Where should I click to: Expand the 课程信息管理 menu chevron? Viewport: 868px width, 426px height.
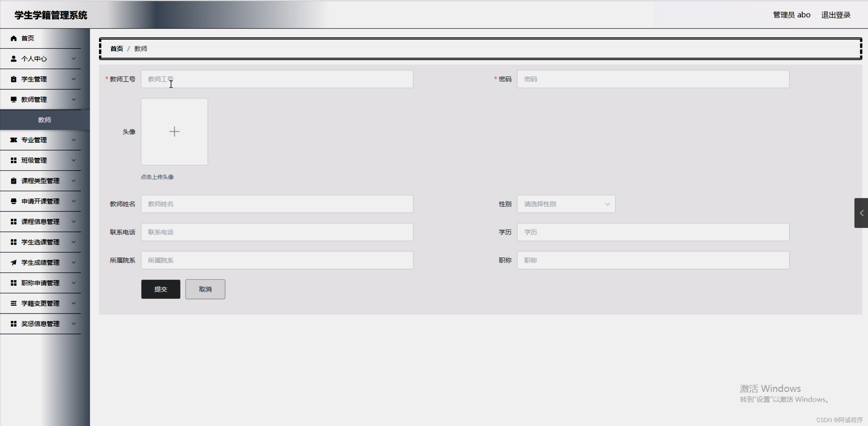[74, 221]
